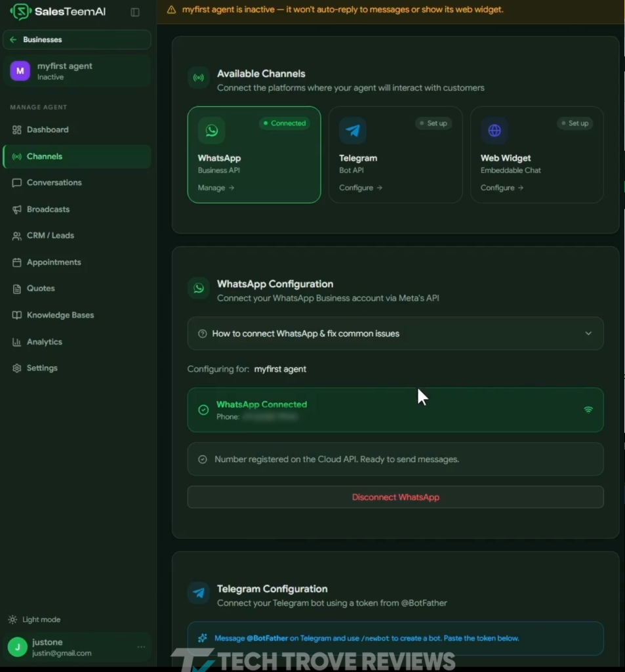Open Knowledge Bases
625x672 pixels.
point(77,315)
